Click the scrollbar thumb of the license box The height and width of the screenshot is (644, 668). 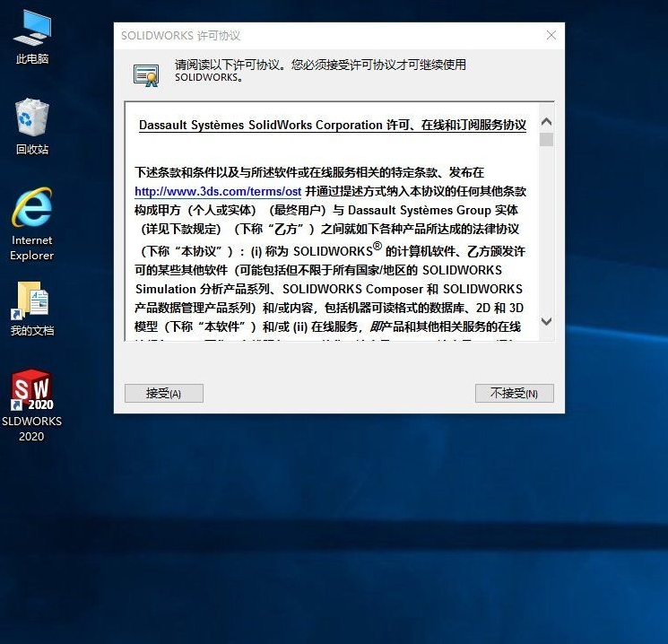546,139
